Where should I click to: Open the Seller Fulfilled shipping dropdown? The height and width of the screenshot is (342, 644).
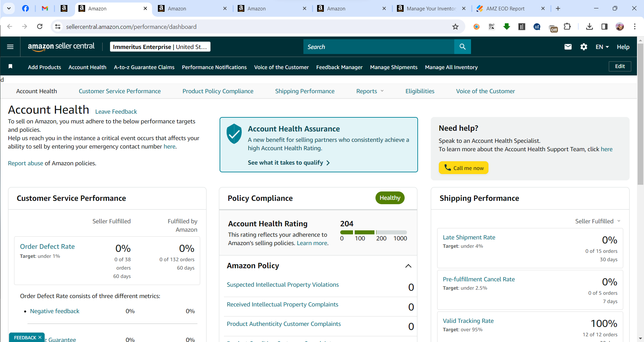tap(598, 221)
